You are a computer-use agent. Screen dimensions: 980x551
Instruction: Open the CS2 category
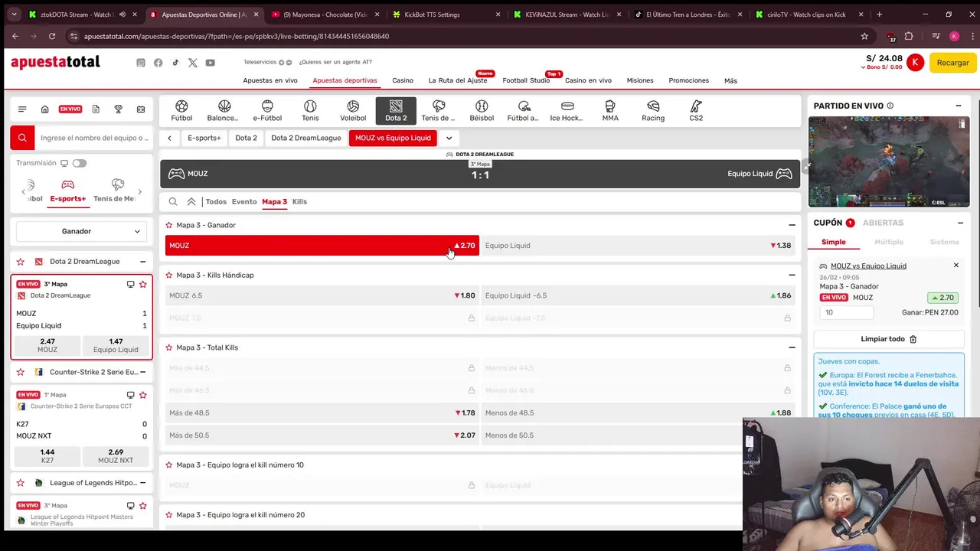(696, 111)
